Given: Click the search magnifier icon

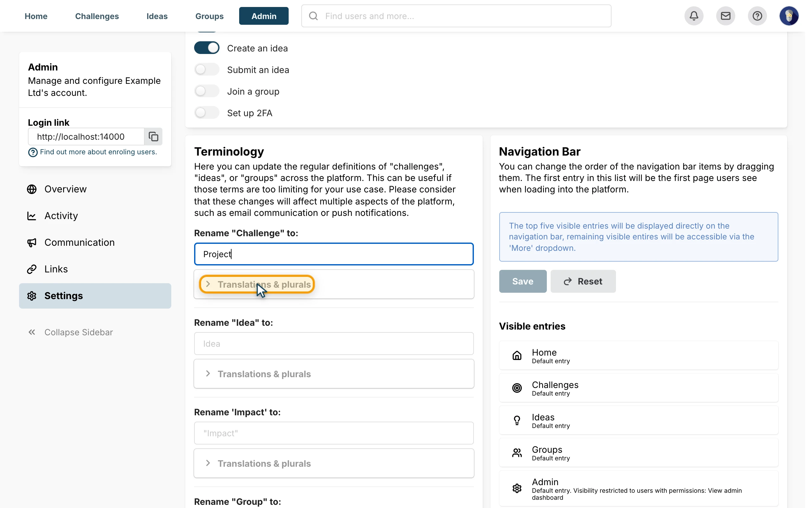Looking at the screenshot, I should pyautogui.click(x=313, y=16).
